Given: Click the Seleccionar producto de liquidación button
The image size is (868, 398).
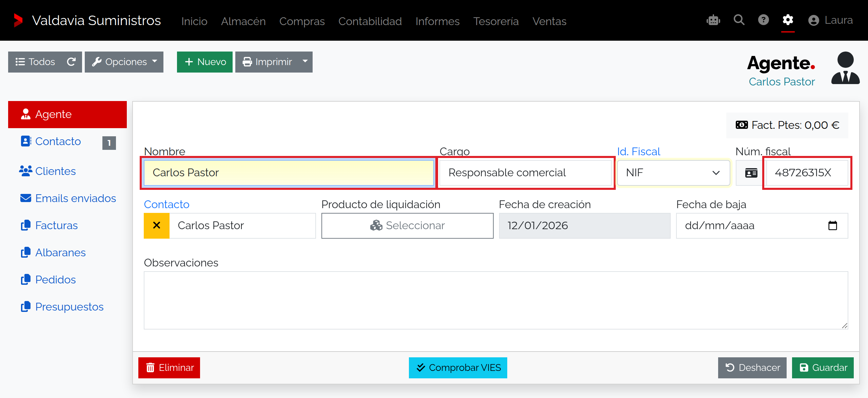Looking at the screenshot, I should (x=408, y=225).
